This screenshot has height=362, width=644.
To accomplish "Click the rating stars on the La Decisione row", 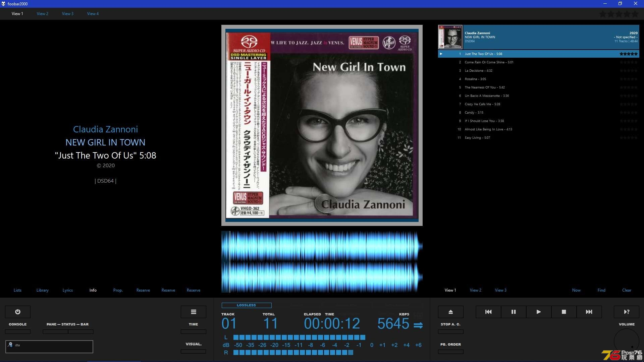I will pyautogui.click(x=629, y=71).
